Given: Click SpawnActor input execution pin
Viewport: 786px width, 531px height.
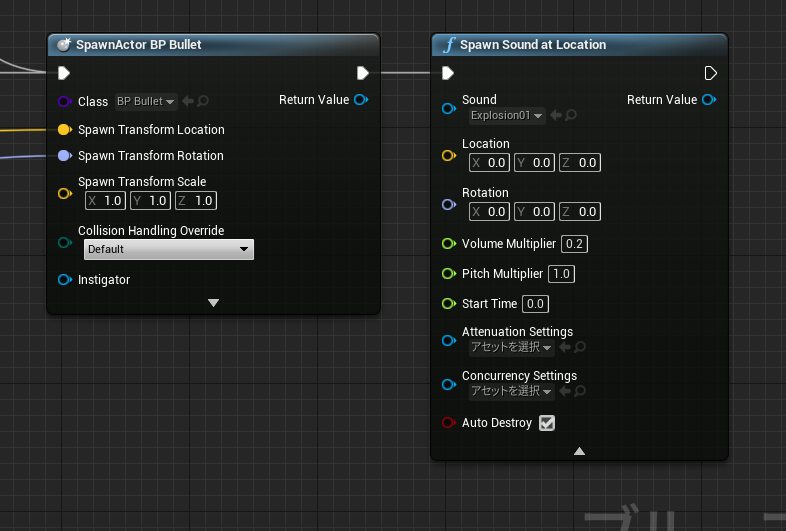Looking at the screenshot, I should click(x=64, y=73).
